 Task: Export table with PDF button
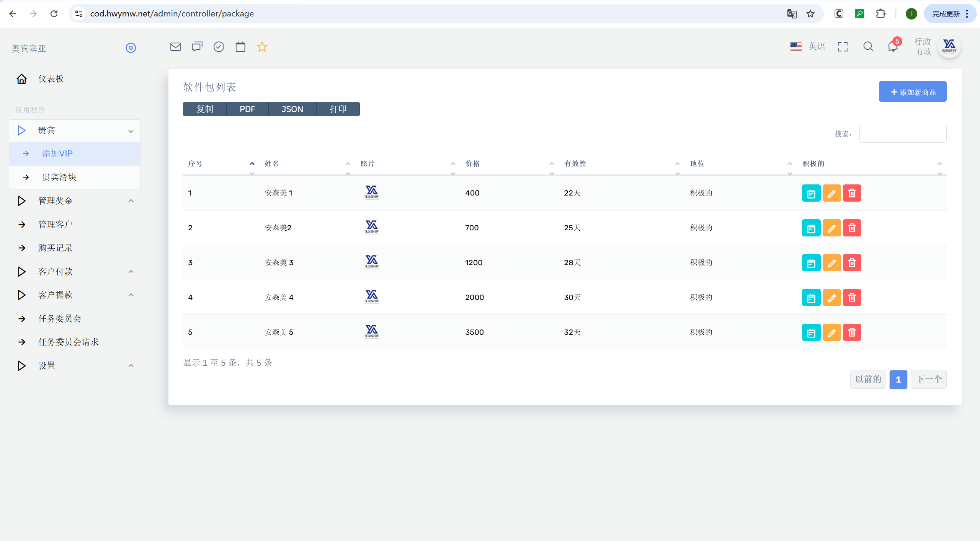pyautogui.click(x=248, y=109)
